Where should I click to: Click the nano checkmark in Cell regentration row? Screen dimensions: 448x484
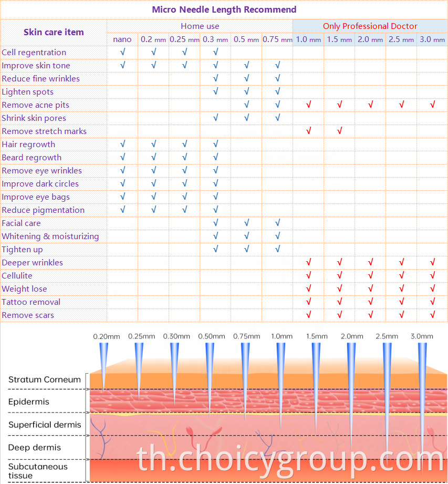(x=122, y=52)
